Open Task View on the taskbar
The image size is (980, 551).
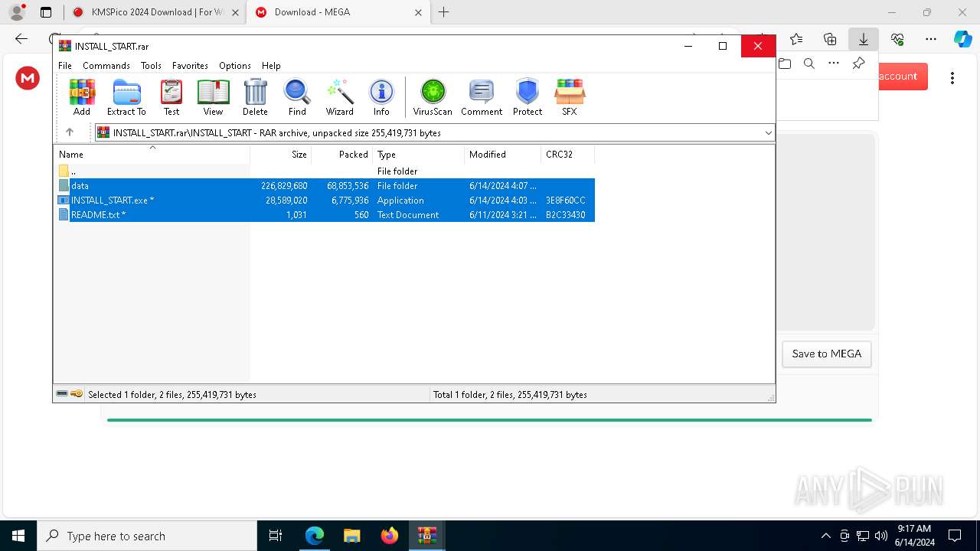point(276,536)
